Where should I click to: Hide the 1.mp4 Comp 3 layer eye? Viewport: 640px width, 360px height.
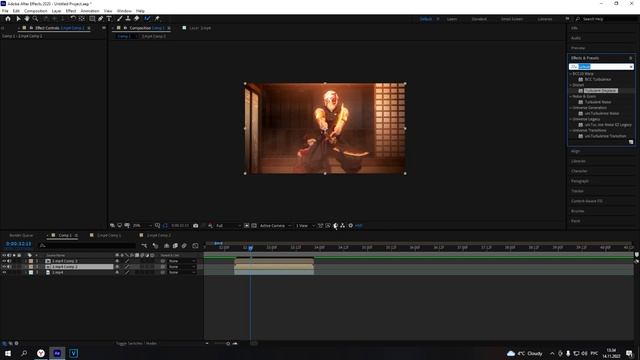tap(4, 261)
